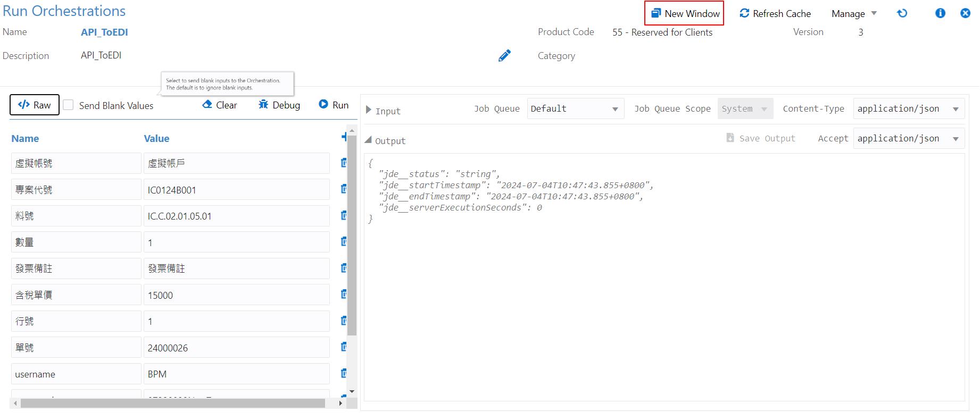
Task: Click the pencil edit icon
Action: [504, 55]
